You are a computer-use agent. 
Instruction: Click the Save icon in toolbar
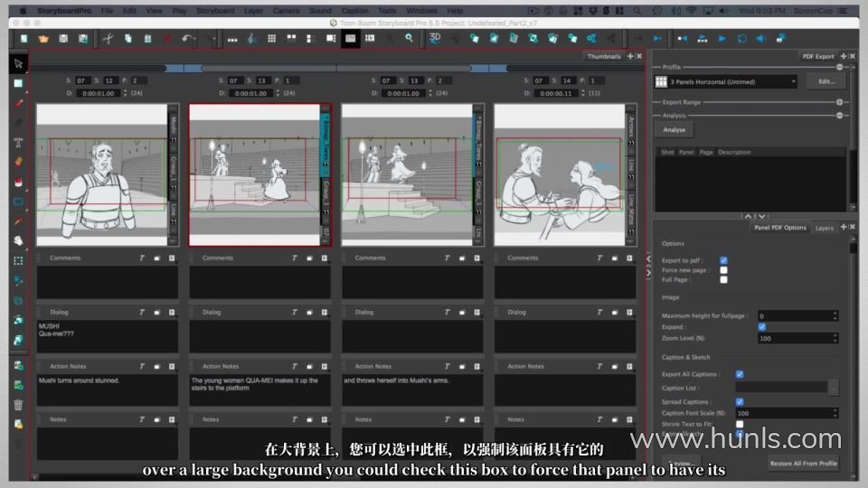point(63,38)
